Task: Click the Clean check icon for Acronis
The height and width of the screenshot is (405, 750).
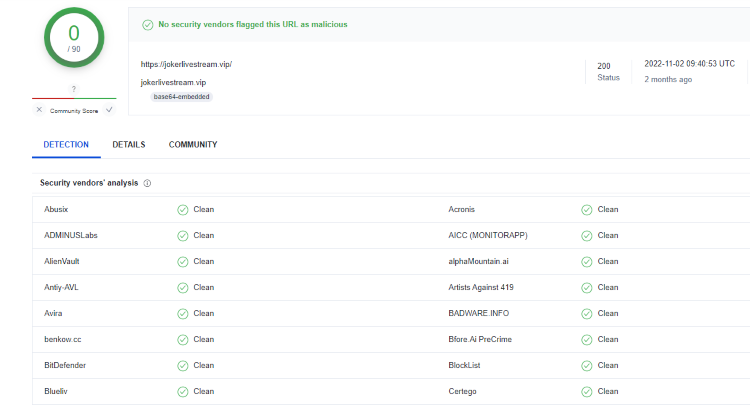Action: tap(587, 209)
